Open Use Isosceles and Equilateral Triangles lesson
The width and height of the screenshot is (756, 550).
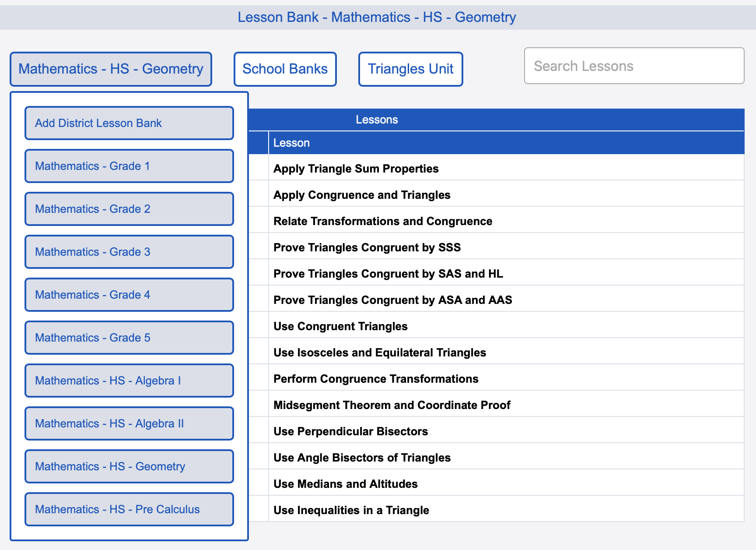(379, 353)
